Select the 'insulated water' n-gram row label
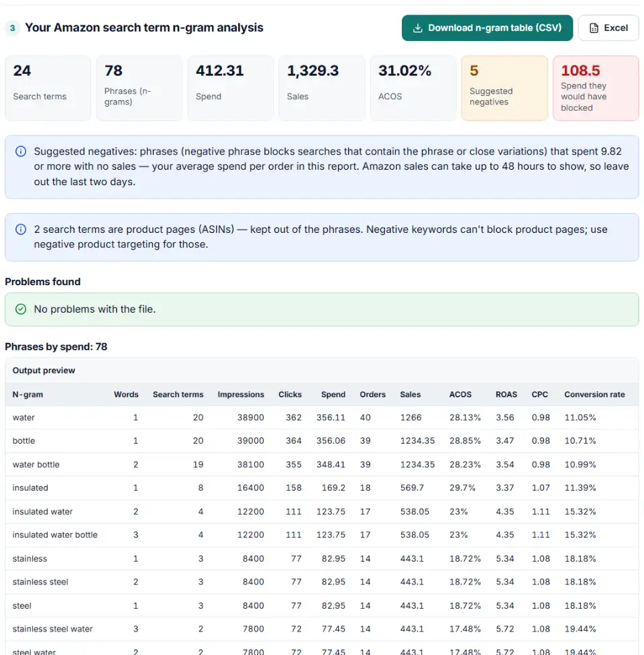Viewport: 644px width, 655px height. (42, 511)
